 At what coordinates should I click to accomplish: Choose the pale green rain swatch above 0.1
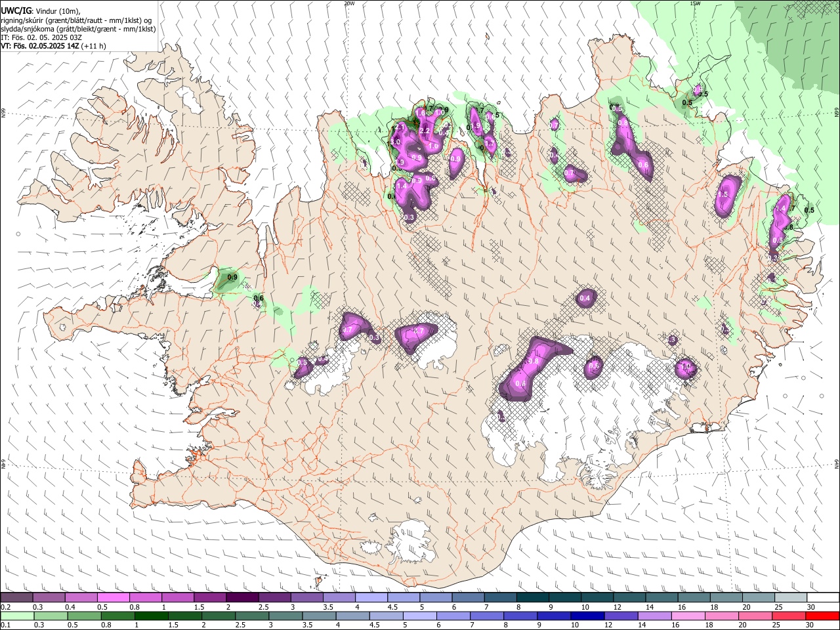tap(16, 616)
